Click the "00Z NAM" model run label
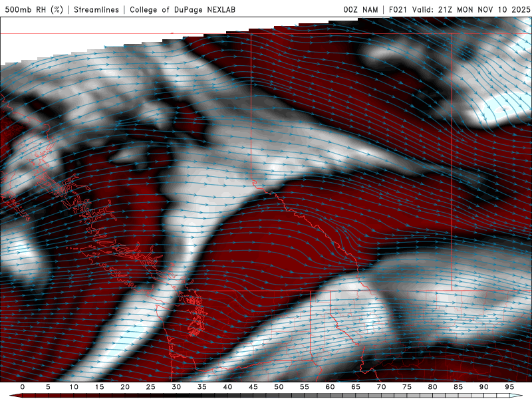Screen dimensions: 532x399 tap(360, 9)
